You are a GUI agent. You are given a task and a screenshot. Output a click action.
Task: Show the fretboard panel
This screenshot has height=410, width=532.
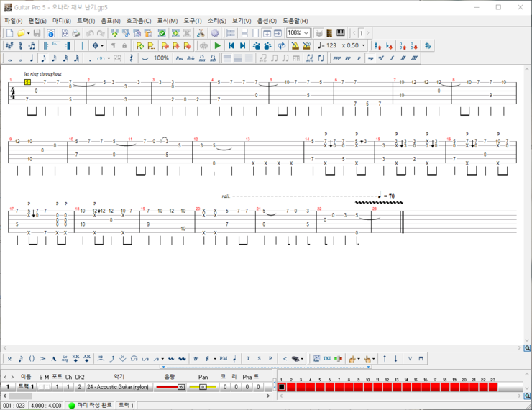(329, 33)
